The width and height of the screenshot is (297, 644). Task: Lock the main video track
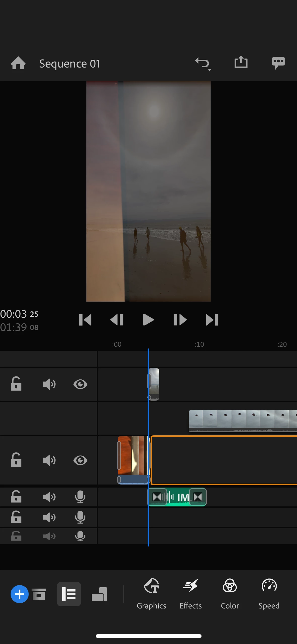[x=16, y=460]
